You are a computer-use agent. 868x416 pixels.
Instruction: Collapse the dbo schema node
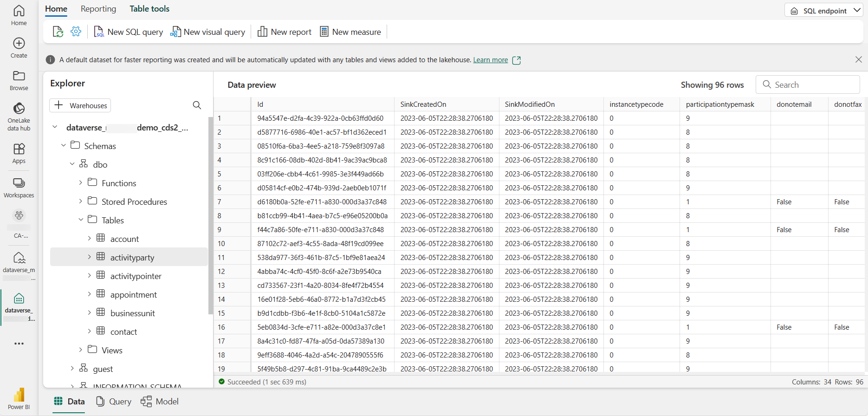tap(72, 164)
